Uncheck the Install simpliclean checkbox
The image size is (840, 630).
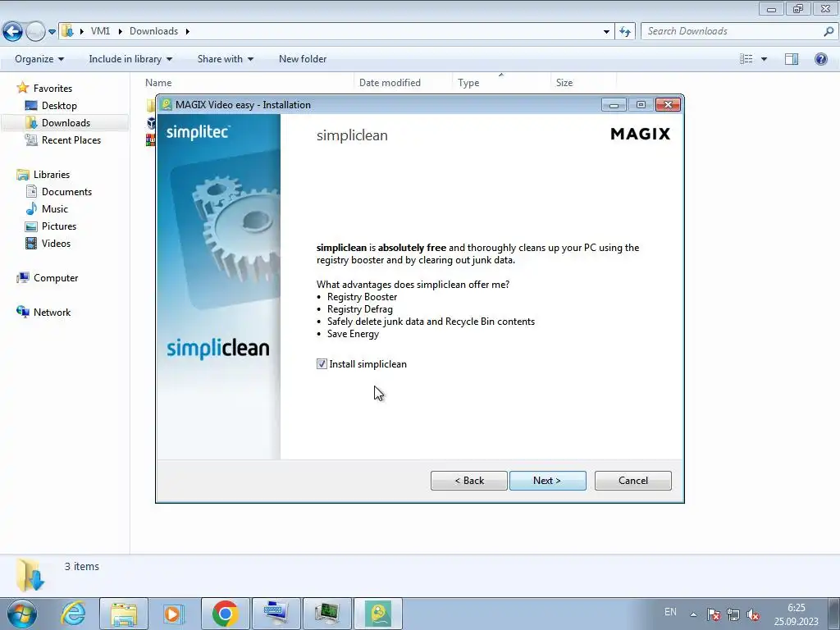322,364
